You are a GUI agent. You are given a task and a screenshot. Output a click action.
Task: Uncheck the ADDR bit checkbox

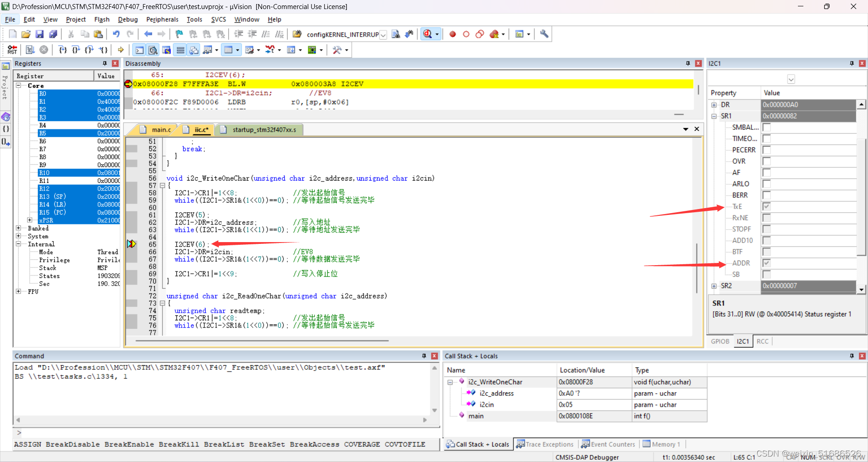[767, 263]
